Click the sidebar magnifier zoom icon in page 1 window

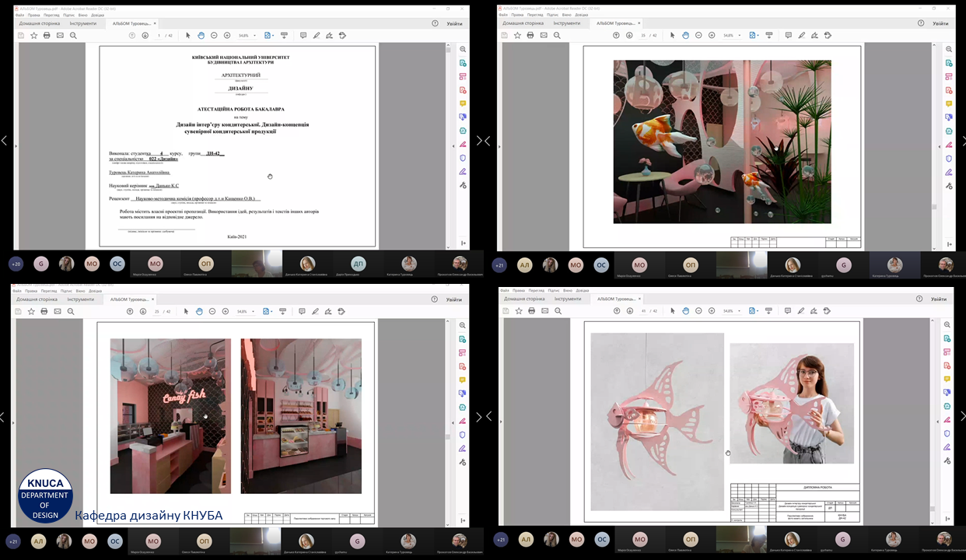tap(462, 49)
